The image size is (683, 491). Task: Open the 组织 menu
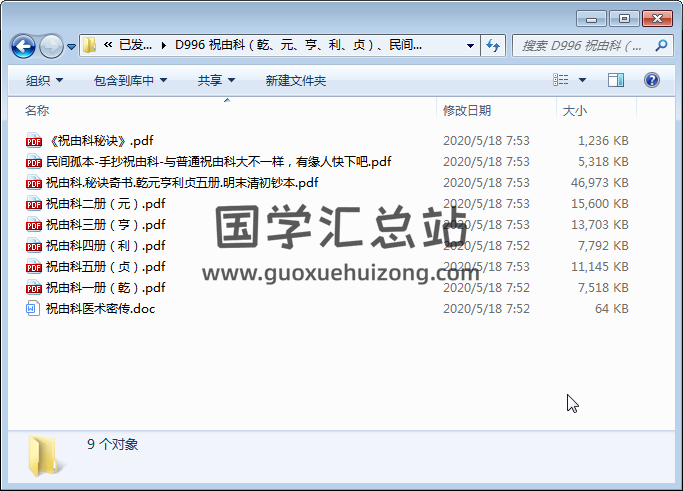(44, 80)
